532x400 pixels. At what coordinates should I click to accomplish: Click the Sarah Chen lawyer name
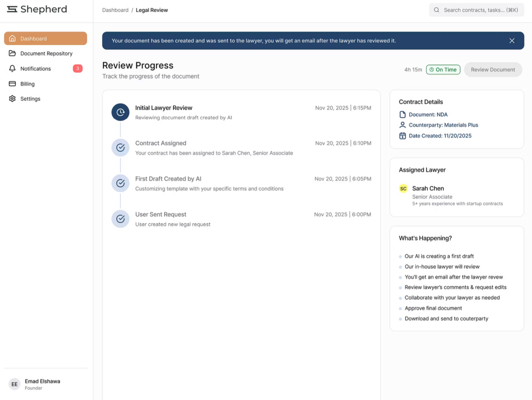point(428,188)
